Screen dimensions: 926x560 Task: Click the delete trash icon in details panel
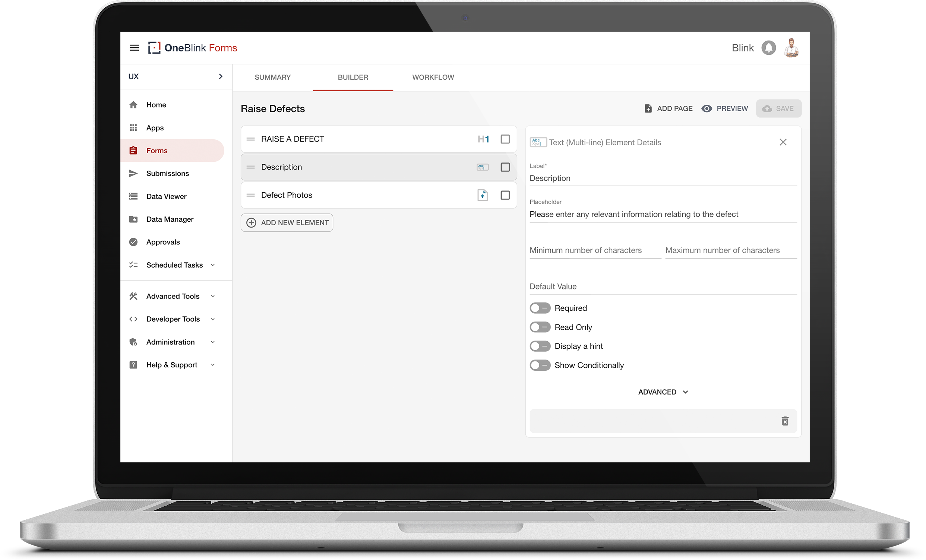784,421
